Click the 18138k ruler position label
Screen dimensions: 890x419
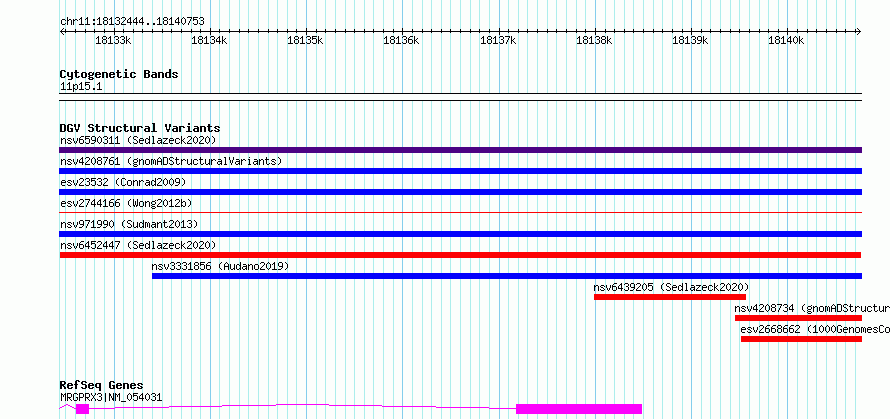tap(595, 40)
